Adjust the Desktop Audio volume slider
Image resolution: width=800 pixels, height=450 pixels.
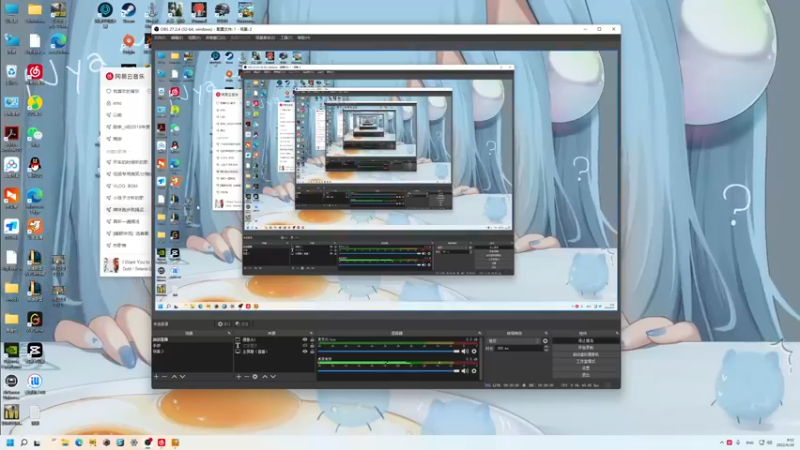coord(388,371)
